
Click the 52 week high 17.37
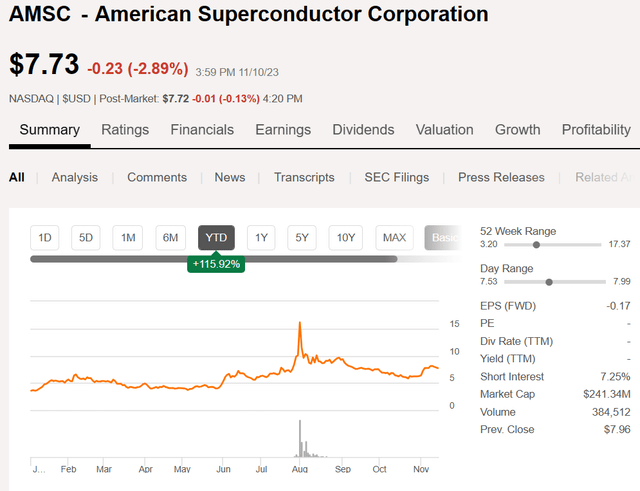click(x=619, y=244)
